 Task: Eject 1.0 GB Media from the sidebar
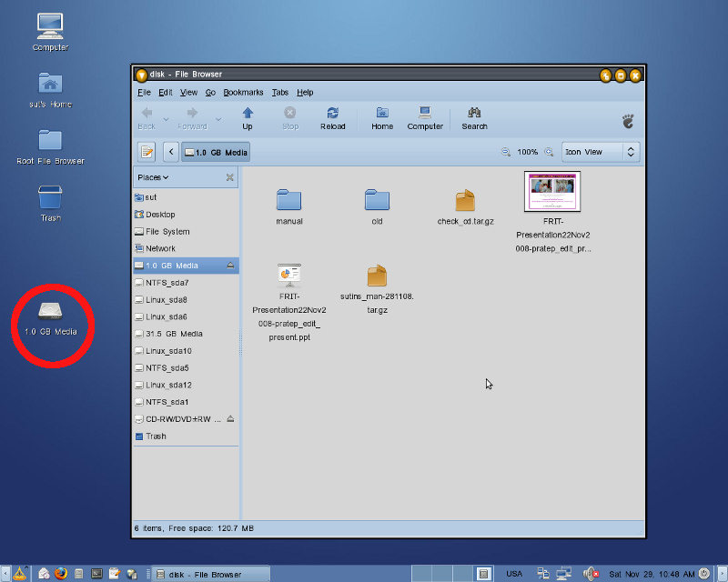230,265
